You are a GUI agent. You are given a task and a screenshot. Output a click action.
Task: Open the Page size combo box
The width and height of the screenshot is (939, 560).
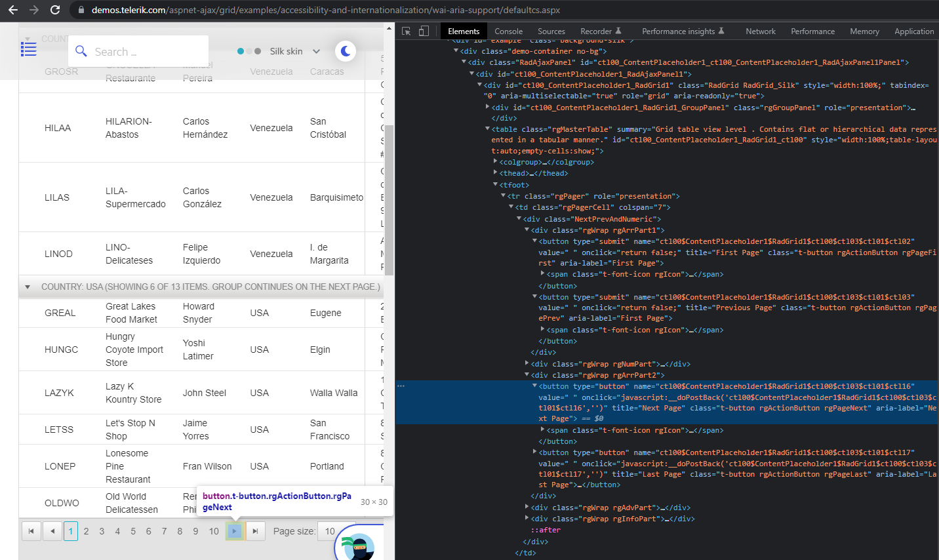click(336, 531)
